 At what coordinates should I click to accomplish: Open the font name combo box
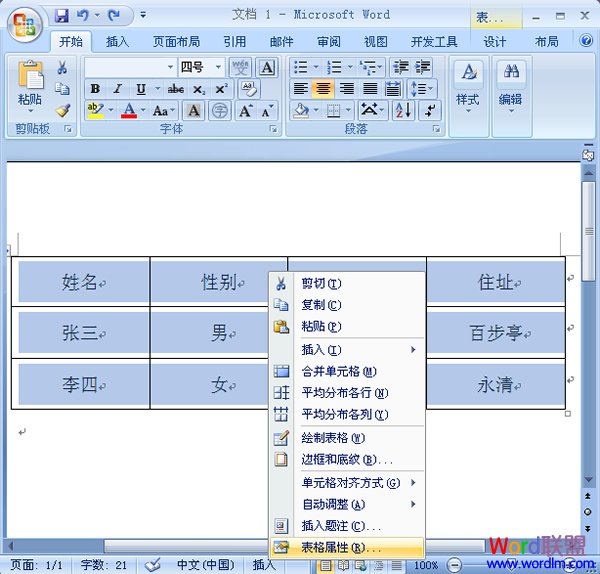pos(130,67)
